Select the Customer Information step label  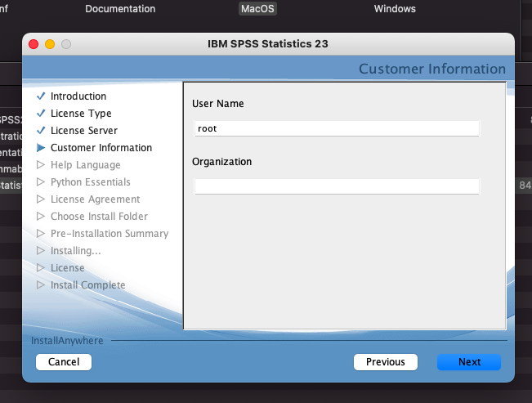point(101,148)
